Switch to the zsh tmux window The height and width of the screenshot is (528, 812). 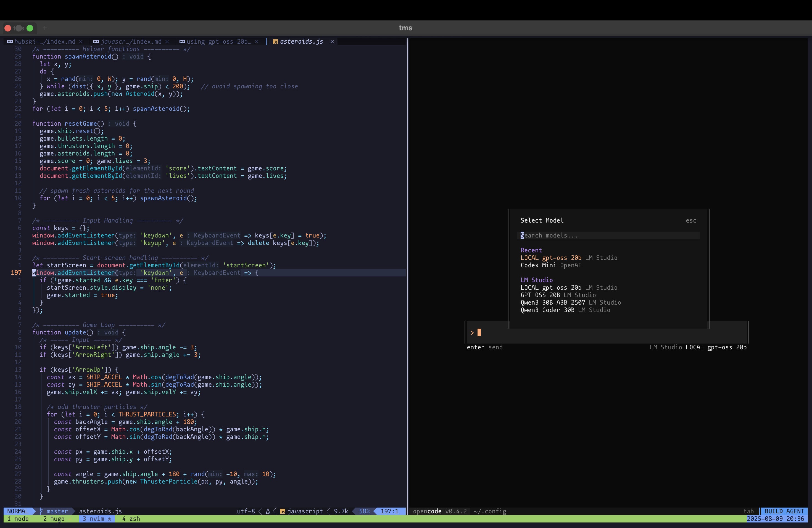131,519
